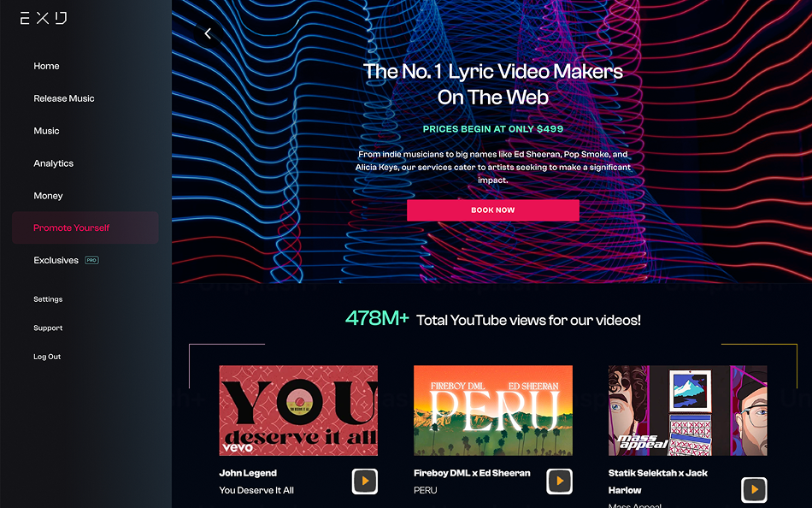812x508 pixels.
Task: Open the PERU video thumbnail
Action: click(x=493, y=411)
